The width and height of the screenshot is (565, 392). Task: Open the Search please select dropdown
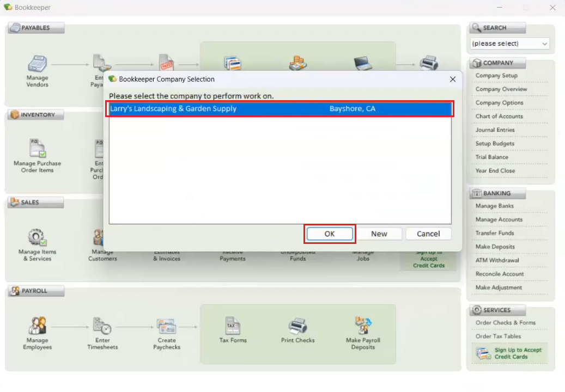(x=509, y=44)
